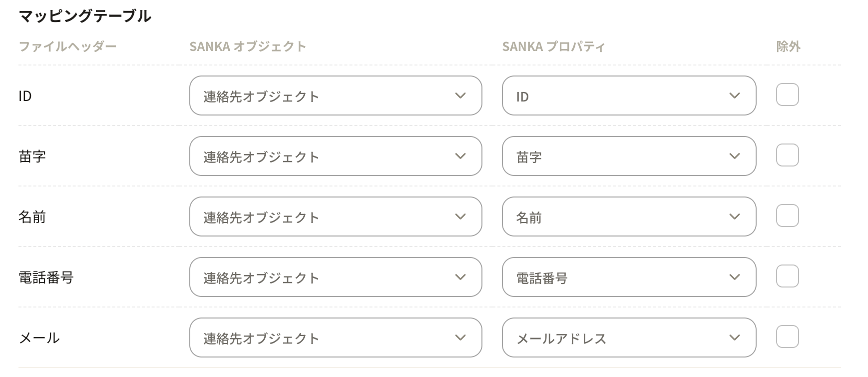Open SANKA object dropdown for 苗字 row
This screenshot has height=377, width=868.
click(335, 156)
